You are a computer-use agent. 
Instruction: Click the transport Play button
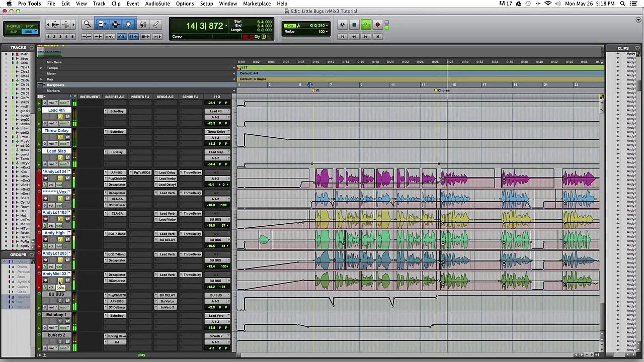[x=366, y=25]
